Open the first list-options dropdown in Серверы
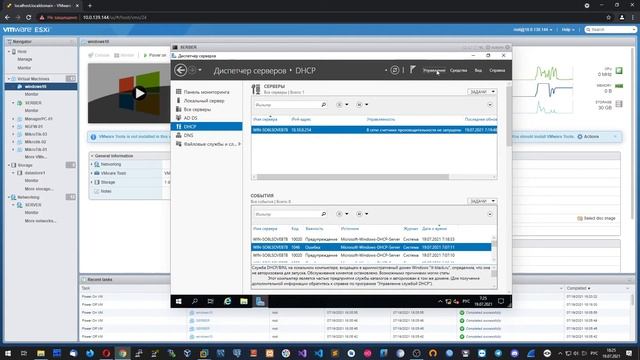The height and width of the screenshot is (360, 640). tap(342, 105)
